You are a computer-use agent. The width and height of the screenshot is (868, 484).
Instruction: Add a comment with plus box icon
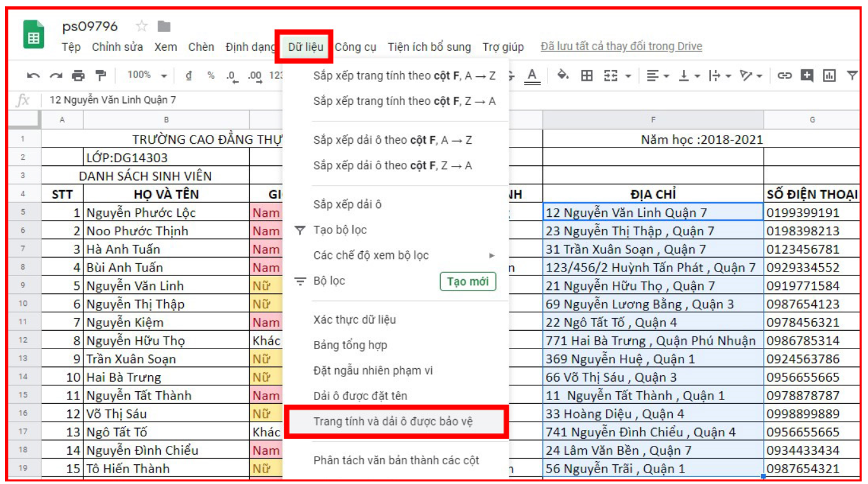[x=807, y=76]
